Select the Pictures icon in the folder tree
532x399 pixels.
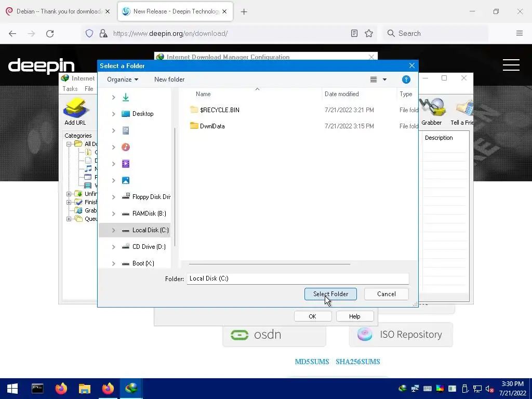(126, 180)
